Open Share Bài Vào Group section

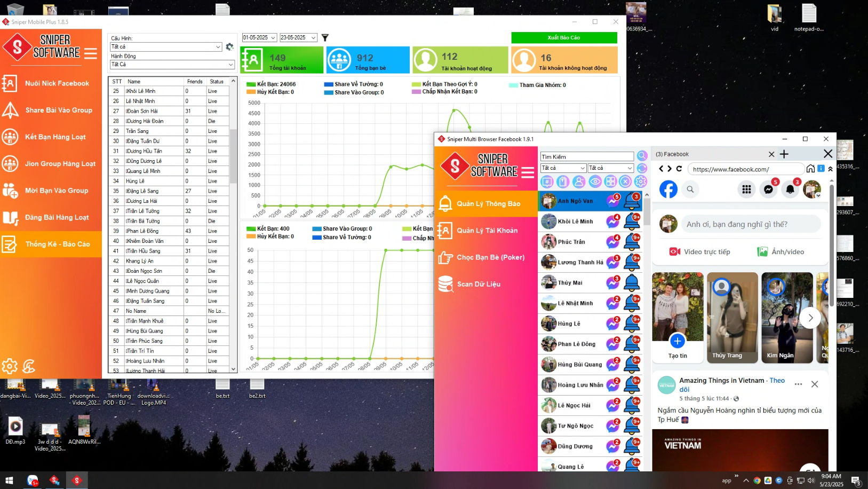[51, 110]
